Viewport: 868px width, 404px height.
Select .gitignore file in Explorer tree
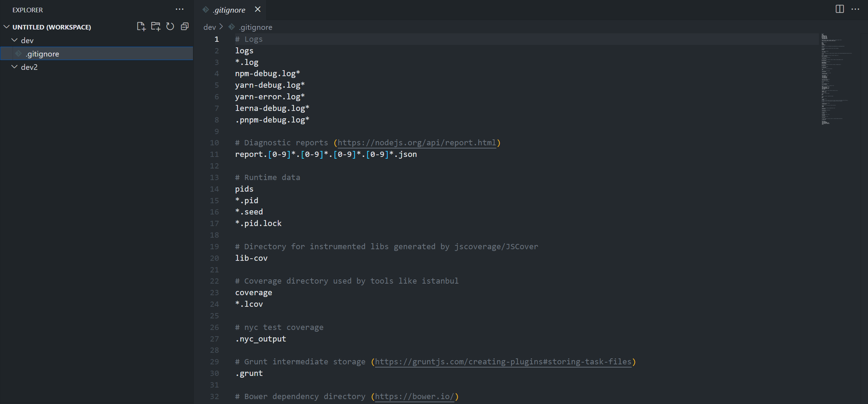point(42,54)
